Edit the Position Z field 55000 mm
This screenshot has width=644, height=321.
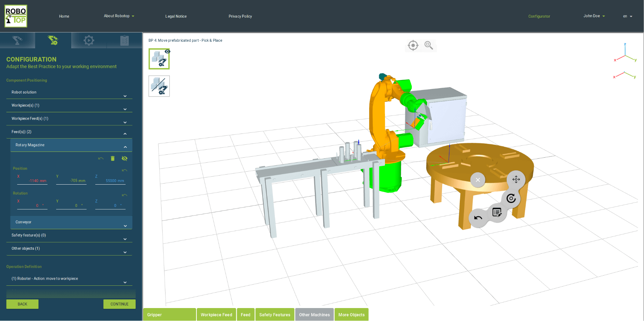[x=110, y=181]
